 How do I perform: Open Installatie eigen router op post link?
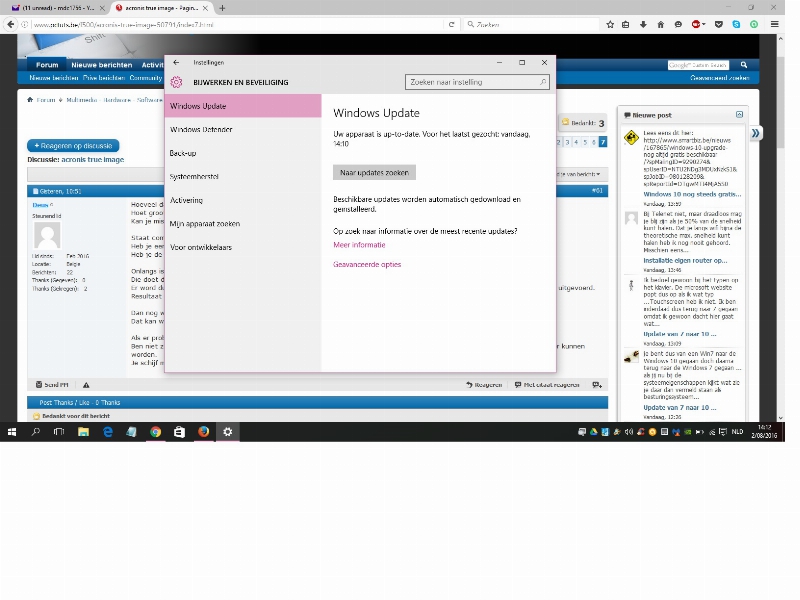point(685,261)
